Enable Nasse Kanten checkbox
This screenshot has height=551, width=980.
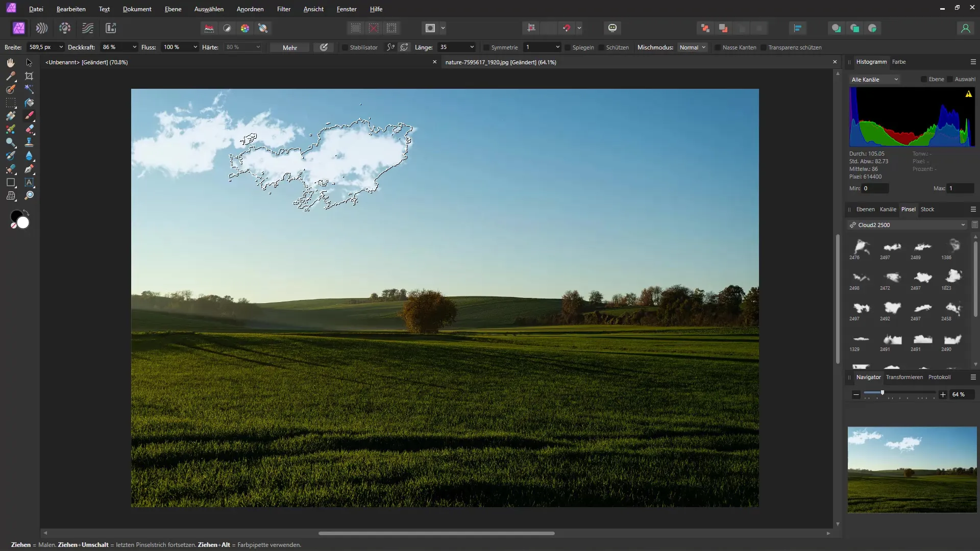click(x=718, y=47)
